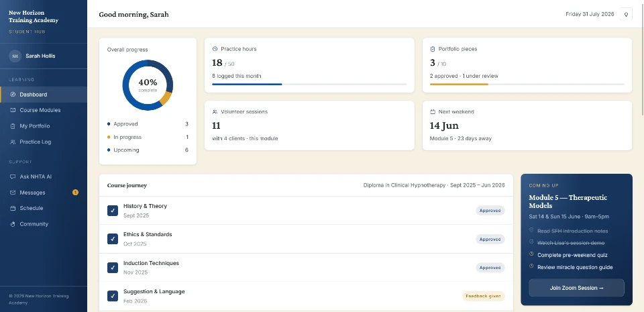Open Messages in the sidebar

tap(44, 193)
